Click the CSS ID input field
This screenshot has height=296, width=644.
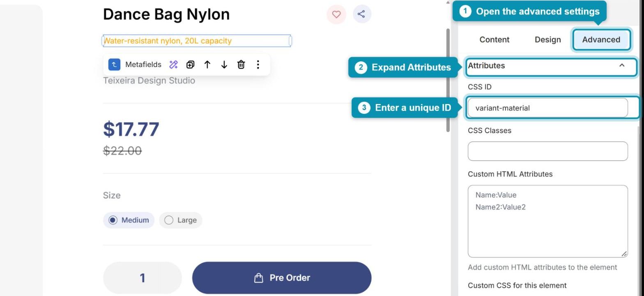point(547,108)
